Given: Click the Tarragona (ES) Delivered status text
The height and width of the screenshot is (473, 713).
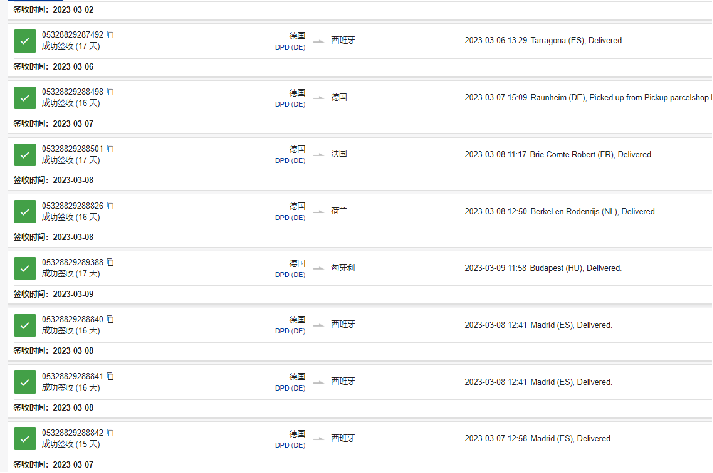Looking at the screenshot, I should point(543,41).
